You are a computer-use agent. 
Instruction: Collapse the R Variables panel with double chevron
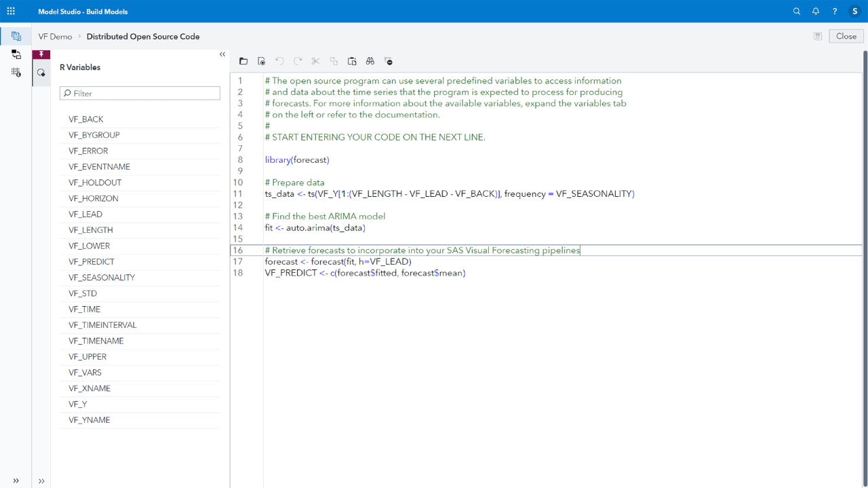(x=222, y=54)
